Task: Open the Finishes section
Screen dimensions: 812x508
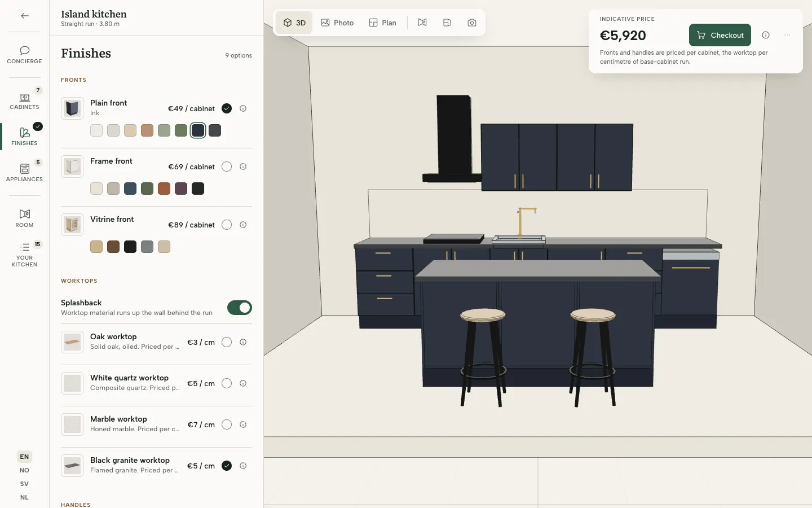Action: click(x=24, y=136)
